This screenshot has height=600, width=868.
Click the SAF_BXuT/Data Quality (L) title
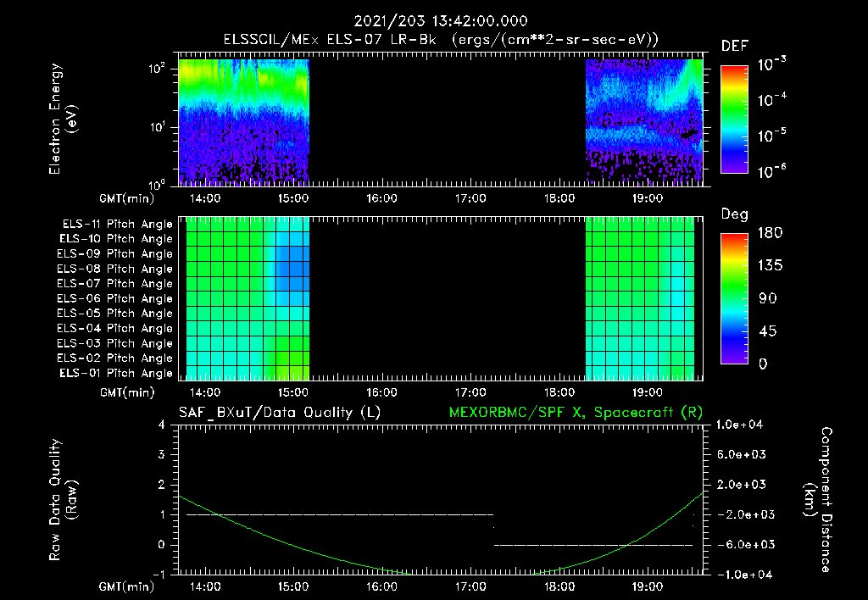click(x=280, y=413)
